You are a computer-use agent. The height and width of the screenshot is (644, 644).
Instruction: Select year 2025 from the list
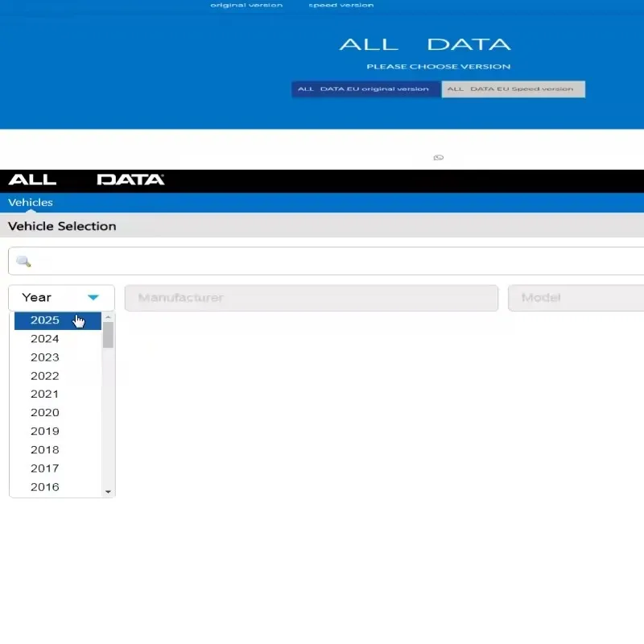pos(57,320)
